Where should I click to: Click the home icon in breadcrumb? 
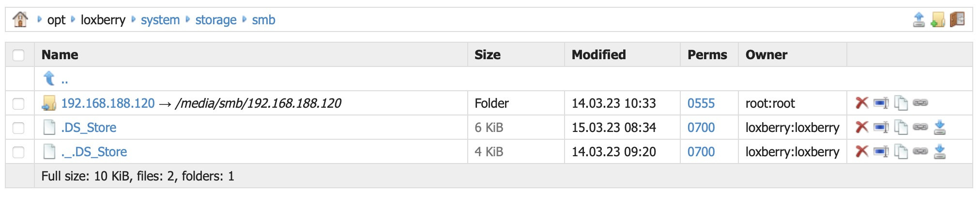[20, 19]
